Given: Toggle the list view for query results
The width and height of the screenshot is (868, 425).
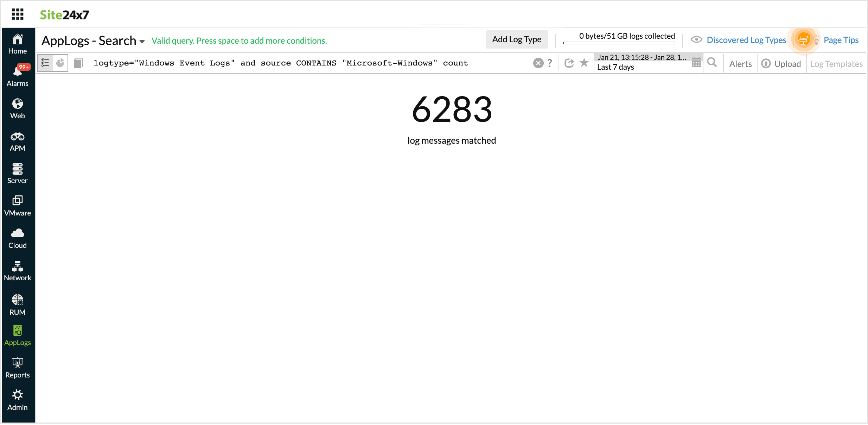Looking at the screenshot, I should pos(45,63).
